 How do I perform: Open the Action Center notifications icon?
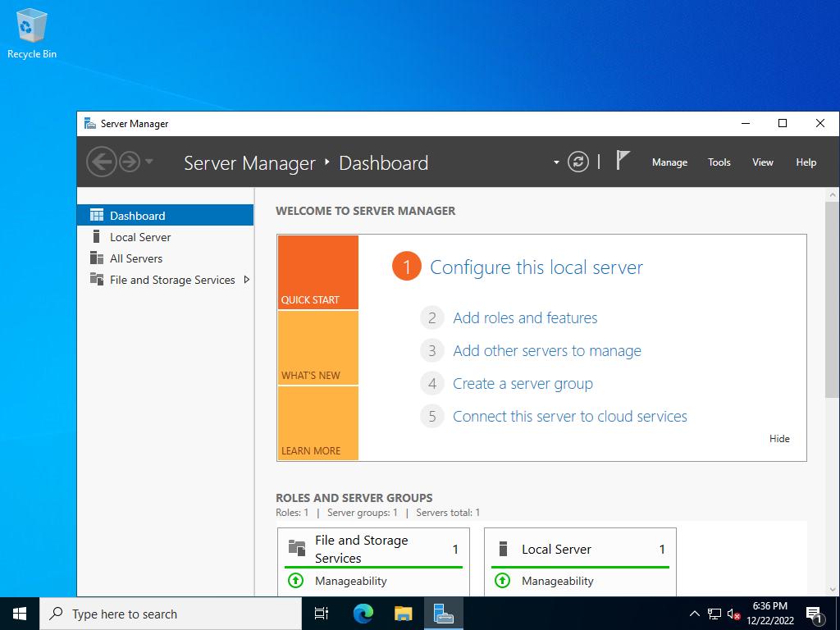pos(815,614)
